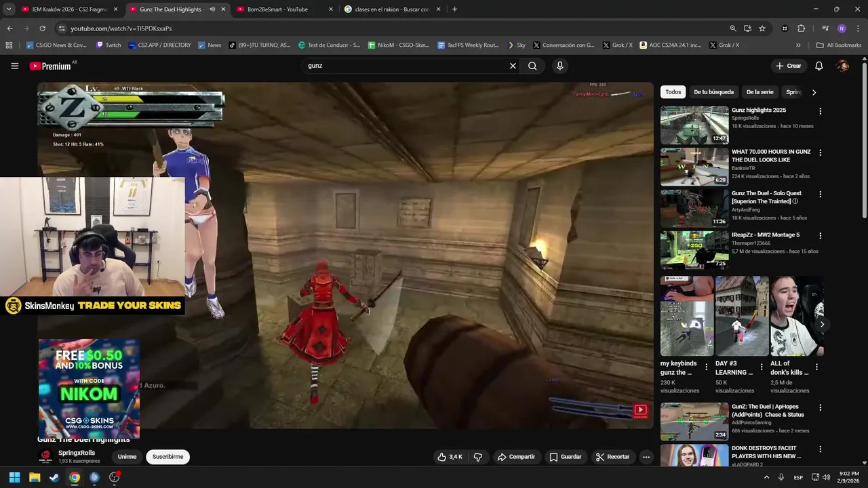Join the channel with Unirme
Image resolution: width=868 pixels, height=488 pixels.
[127, 457]
